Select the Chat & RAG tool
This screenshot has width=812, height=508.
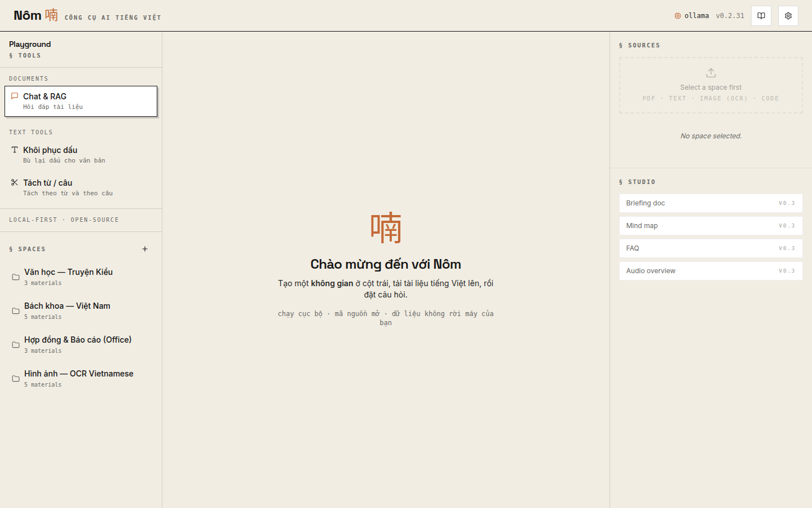(x=81, y=101)
